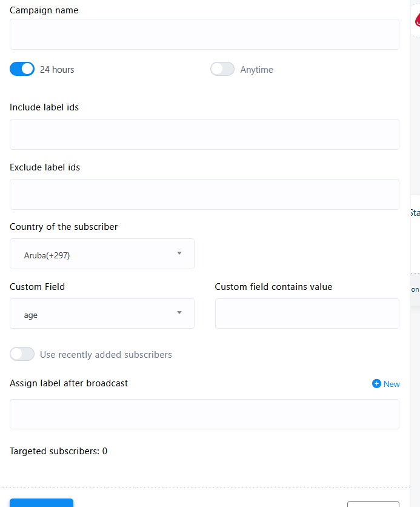Viewport: 420px width, 507px height.
Task: Turn on Use recently added subscribers switch
Action: [22, 354]
